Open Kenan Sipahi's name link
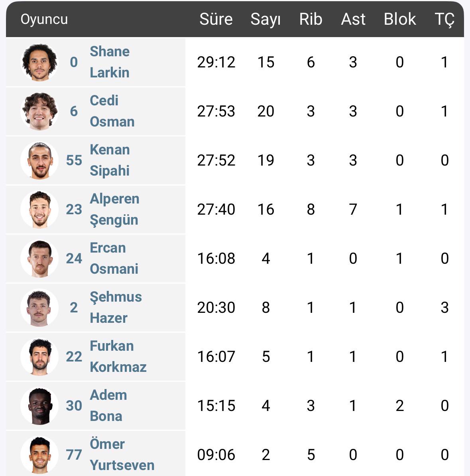 pos(110,160)
